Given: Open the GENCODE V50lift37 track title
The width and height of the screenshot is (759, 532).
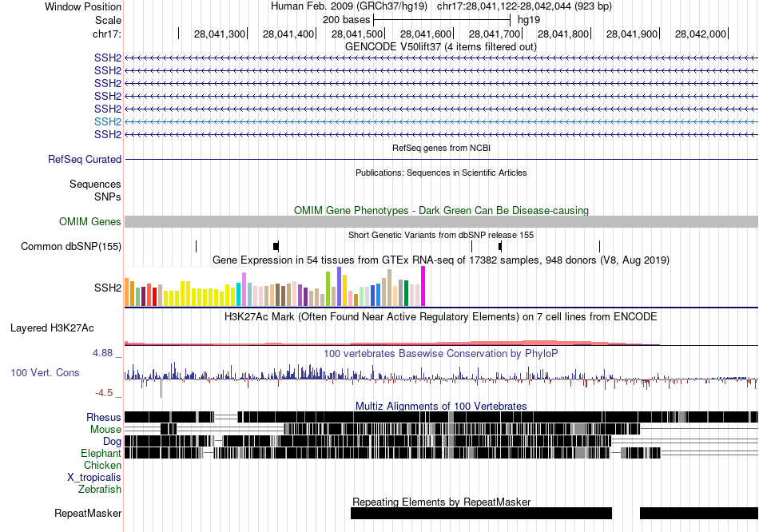Looking at the screenshot, I should [x=440, y=47].
